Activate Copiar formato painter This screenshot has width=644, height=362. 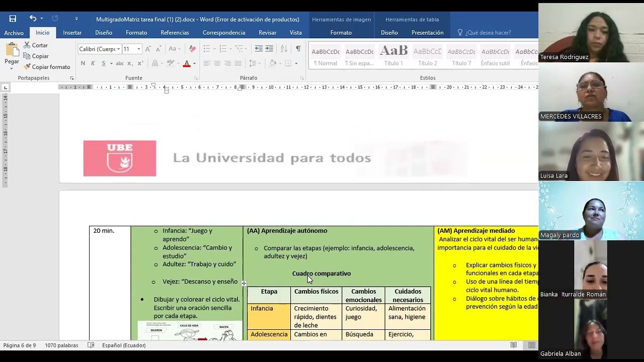pyautogui.click(x=47, y=67)
